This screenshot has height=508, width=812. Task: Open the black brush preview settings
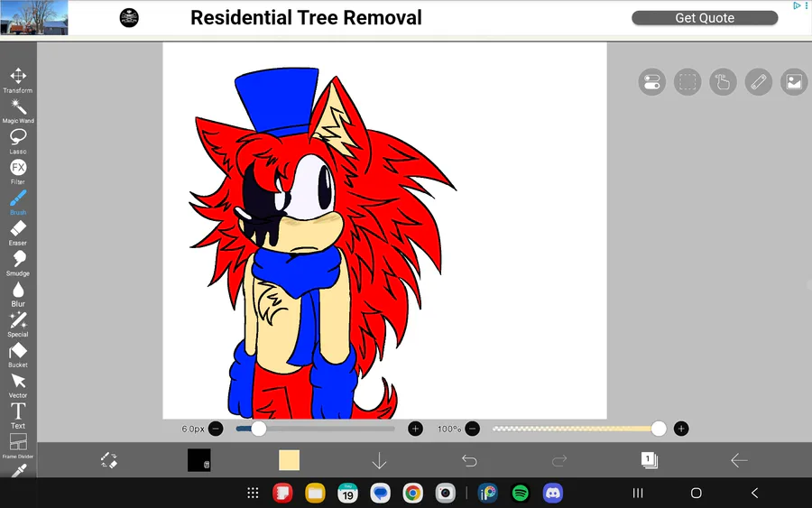pos(198,460)
